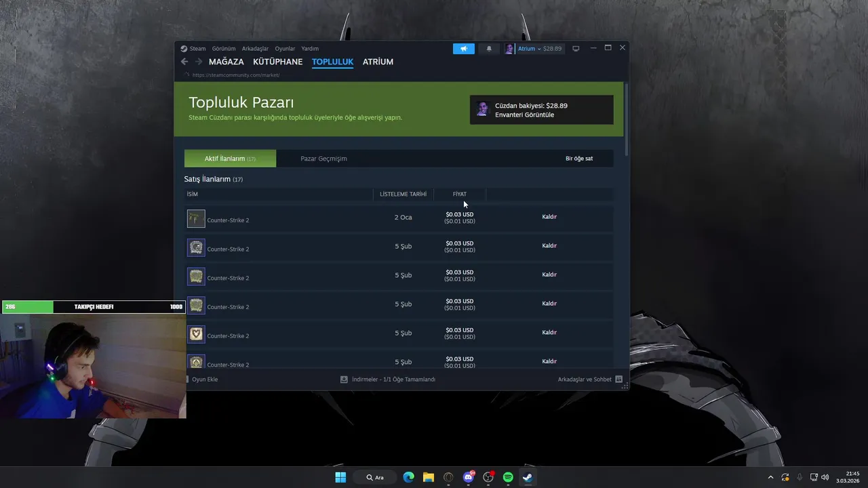Click the Steam logo in the menu bar
The image size is (868, 488).
184,49
